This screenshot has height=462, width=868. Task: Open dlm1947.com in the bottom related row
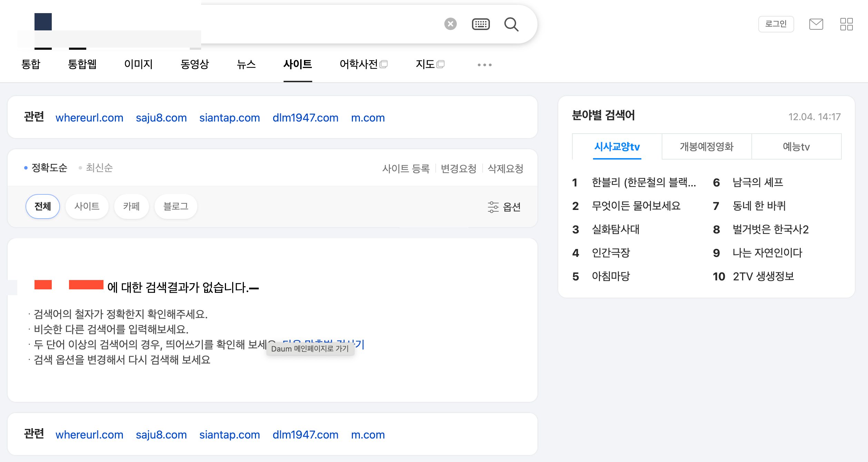[305, 435]
